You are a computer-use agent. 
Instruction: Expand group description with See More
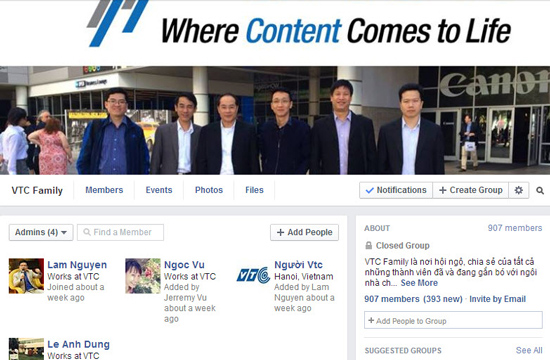[x=419, y=283]
